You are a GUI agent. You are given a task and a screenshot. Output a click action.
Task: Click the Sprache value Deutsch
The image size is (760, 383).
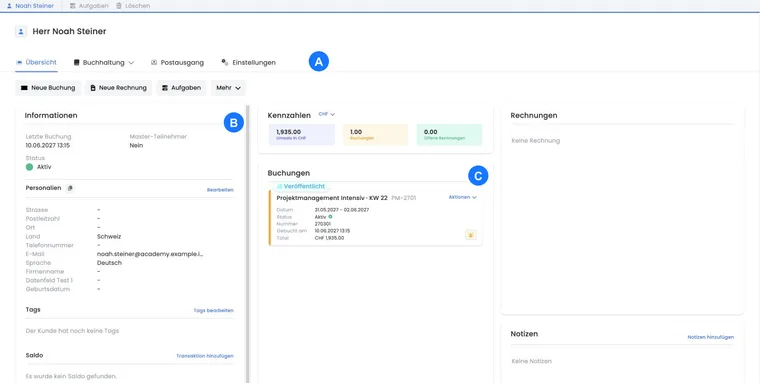(x=109, y=263)
